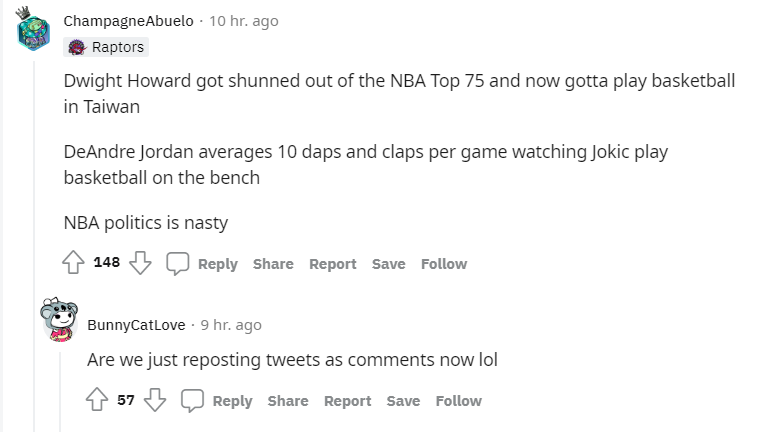Open ChampagneAbuelo's avatar profile picture
This screenshot has height=432, width=776.
(34, 30)
